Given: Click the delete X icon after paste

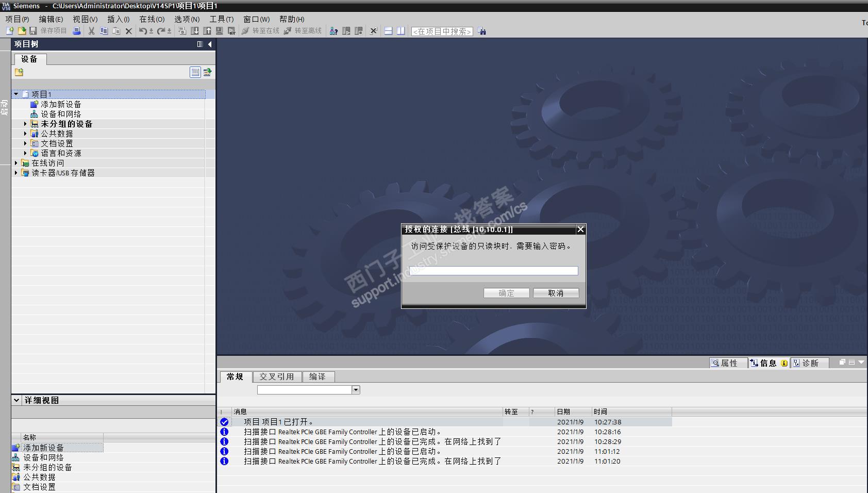Looking at the screenshot, I should click(x=129, y=31).
